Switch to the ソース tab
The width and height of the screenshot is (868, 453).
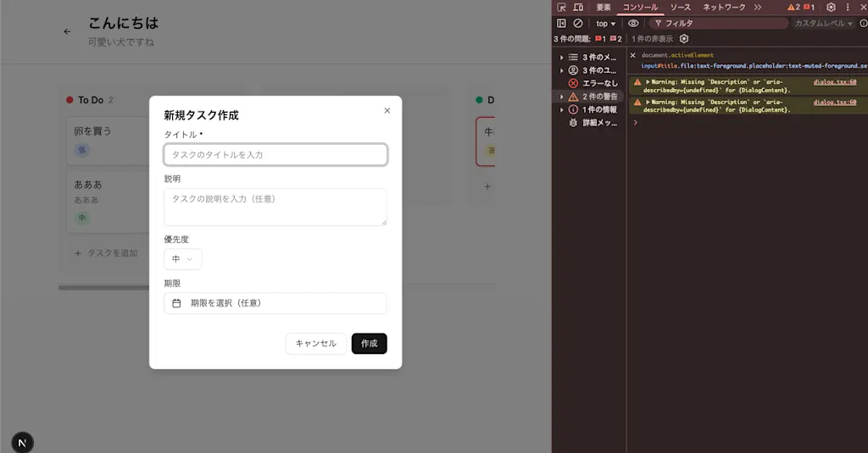click(x=681, y=7)
